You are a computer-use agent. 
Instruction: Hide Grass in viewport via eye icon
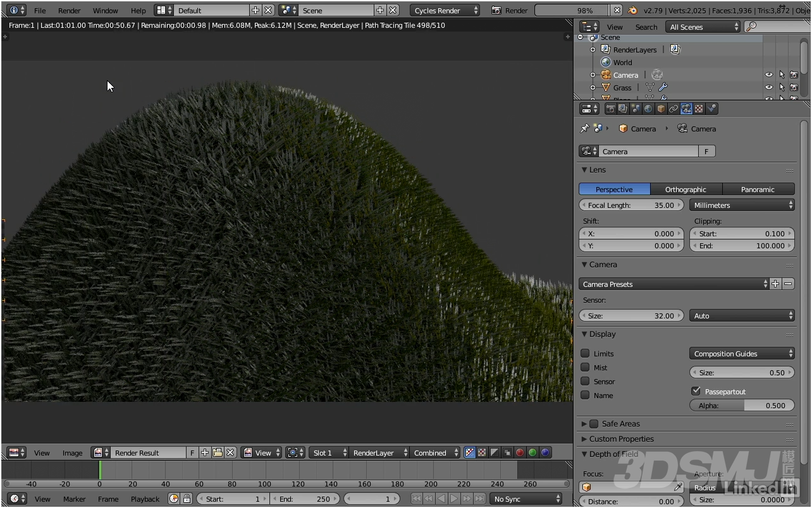tap(769, 87)
